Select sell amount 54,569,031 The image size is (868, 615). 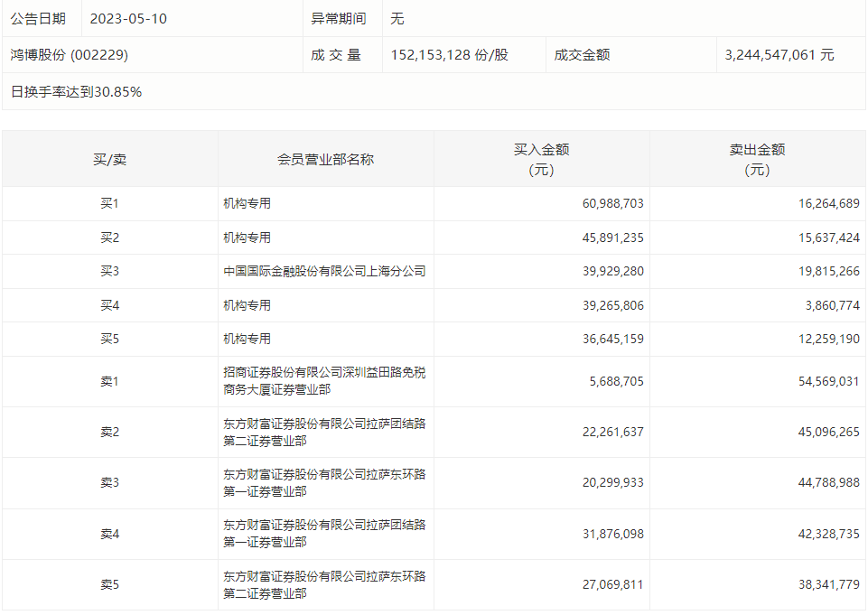pos(828,381)
